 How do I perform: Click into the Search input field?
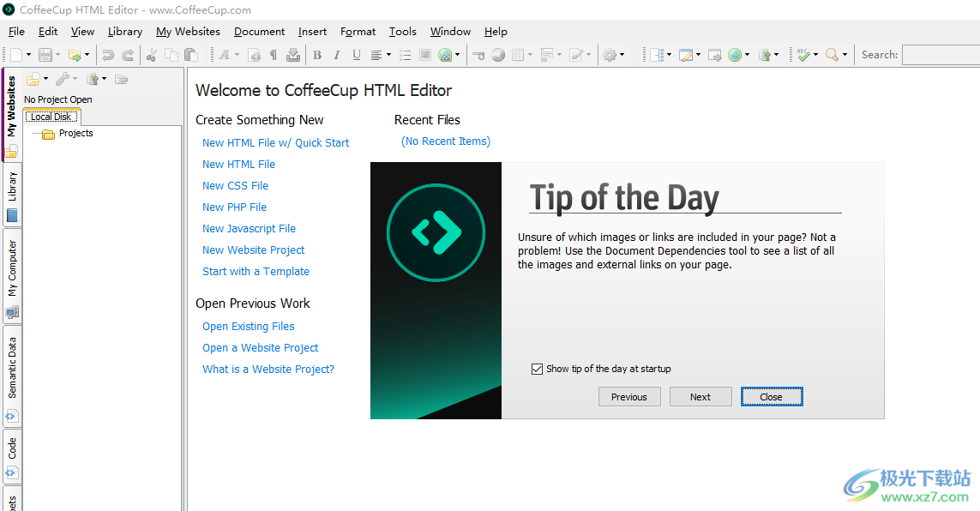[x=941, y=55]
